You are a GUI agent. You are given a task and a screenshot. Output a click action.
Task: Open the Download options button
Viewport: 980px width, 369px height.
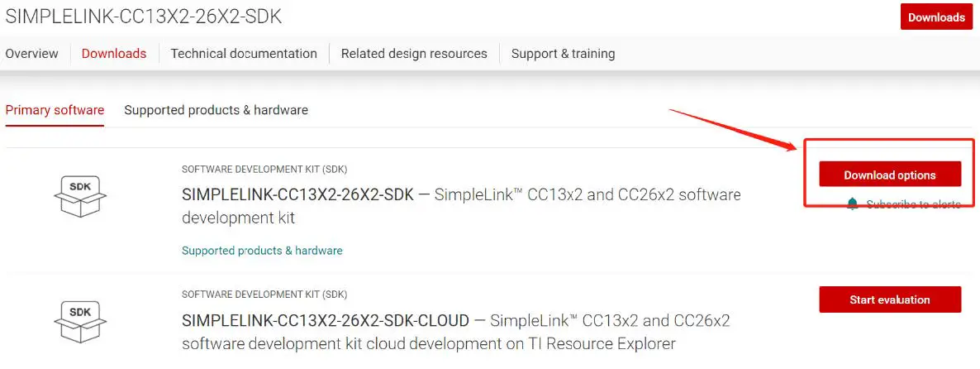coord(889,175)
